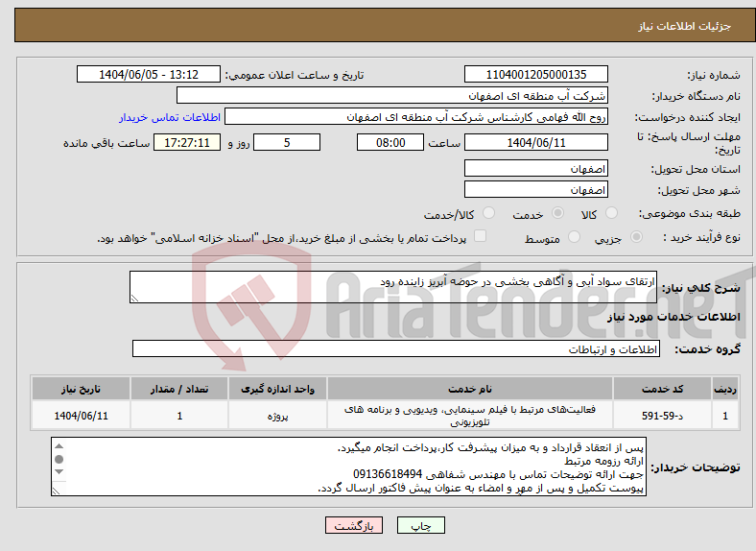Select the کالا radio button
756x551 pixels.
point(611,213)
